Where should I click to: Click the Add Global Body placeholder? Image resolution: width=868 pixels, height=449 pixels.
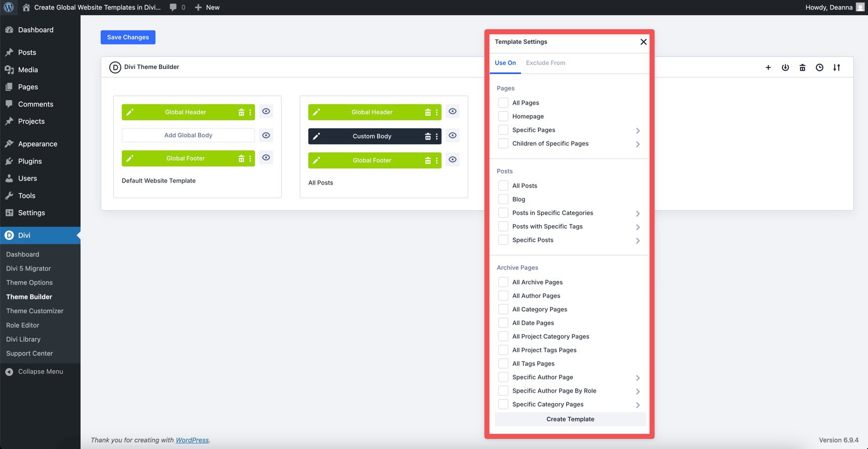188,135
